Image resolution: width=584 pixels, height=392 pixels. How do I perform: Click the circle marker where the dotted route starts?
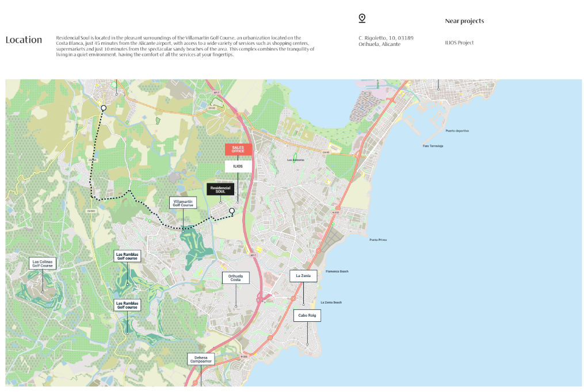(104, 107)
